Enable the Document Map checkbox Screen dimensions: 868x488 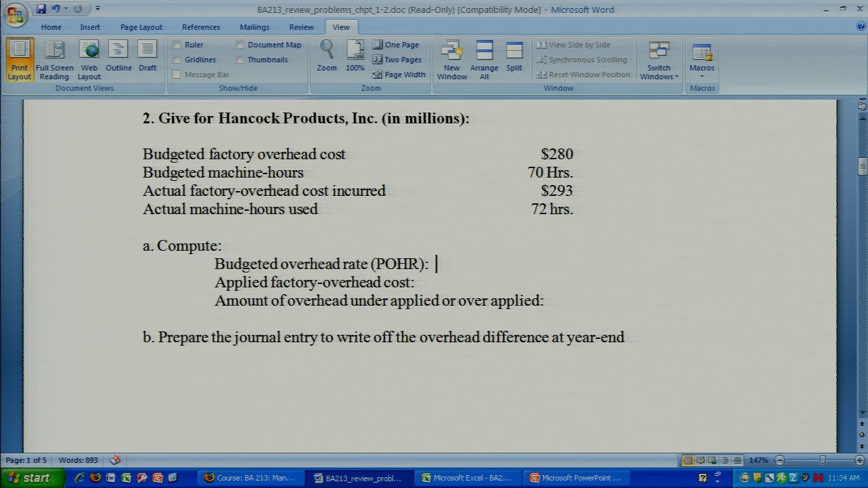click(240, 45)
